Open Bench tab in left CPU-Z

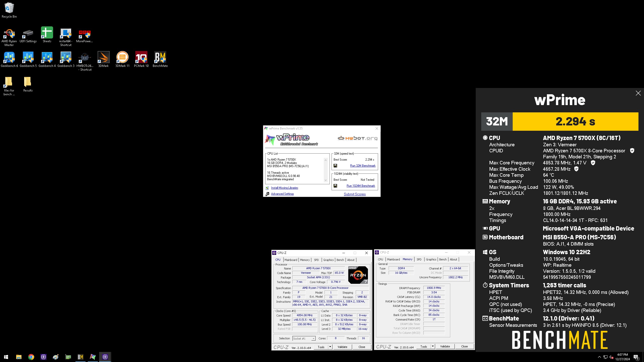(x=340, y=260)
